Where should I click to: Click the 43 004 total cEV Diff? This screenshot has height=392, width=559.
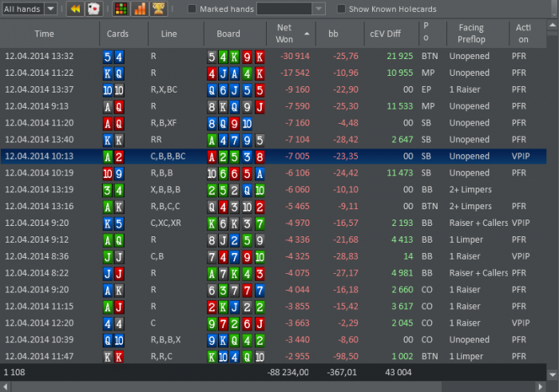click(398, 372)
